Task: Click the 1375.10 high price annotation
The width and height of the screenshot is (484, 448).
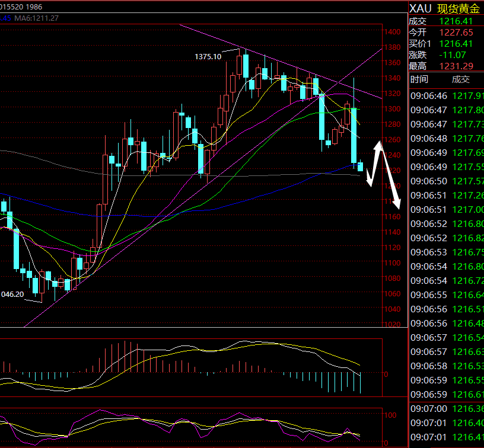Action: 208,57
